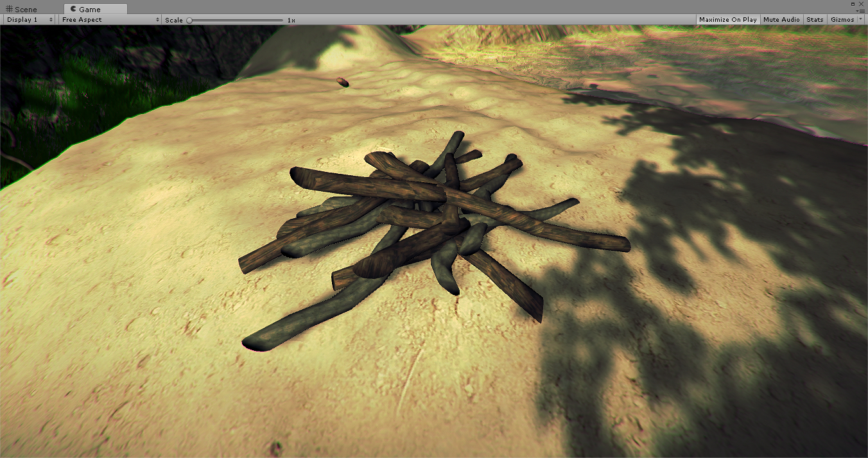The image size is (868, 458).
Task: Click the Stats button in the toolbar
Action: [x=814, y=19]
